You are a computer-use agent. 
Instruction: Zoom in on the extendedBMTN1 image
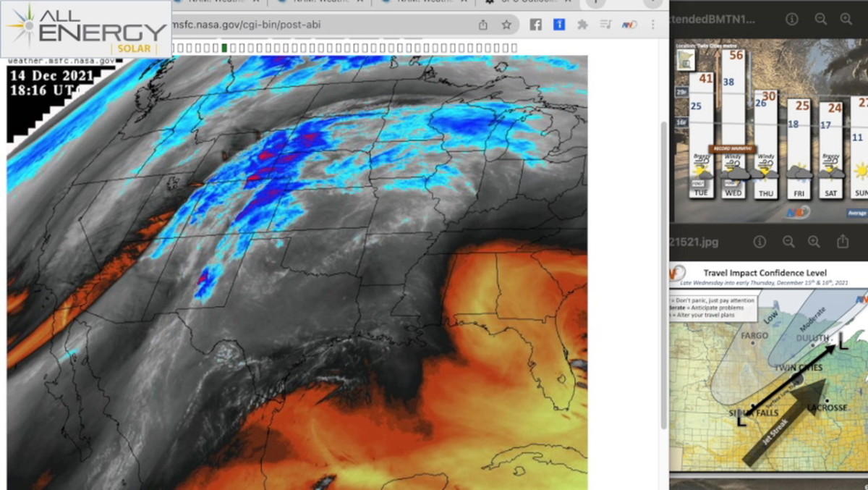pos(846,20)
